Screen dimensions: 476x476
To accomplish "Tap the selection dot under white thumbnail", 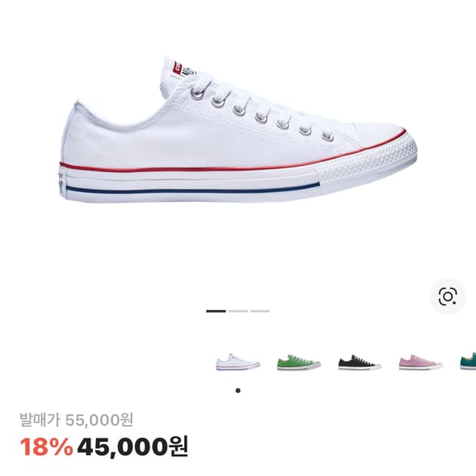I will coord(238,391).
